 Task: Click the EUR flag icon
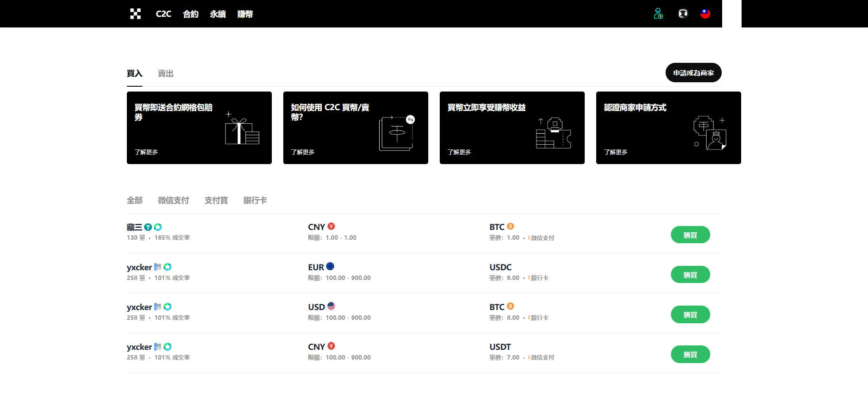coord(330,267)
